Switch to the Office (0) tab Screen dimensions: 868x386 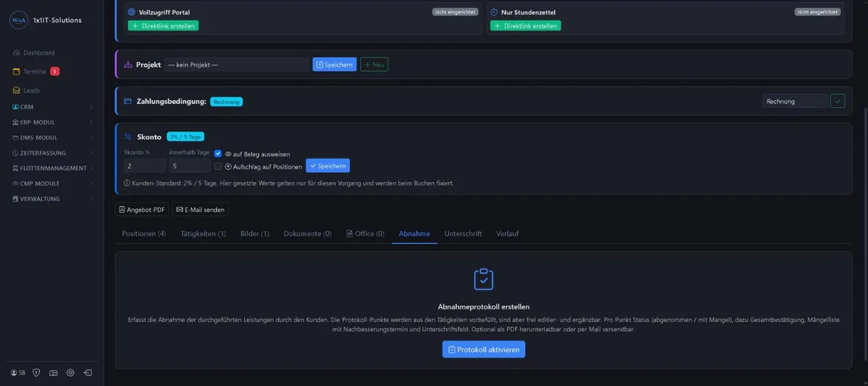pyautogui.click(x=365, y=233)
